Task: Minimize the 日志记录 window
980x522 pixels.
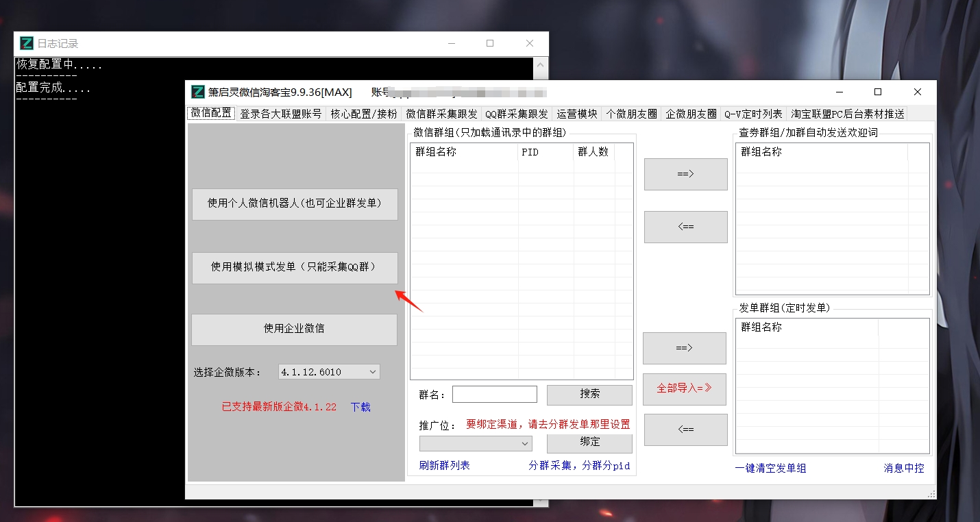Action: point(451,43)
